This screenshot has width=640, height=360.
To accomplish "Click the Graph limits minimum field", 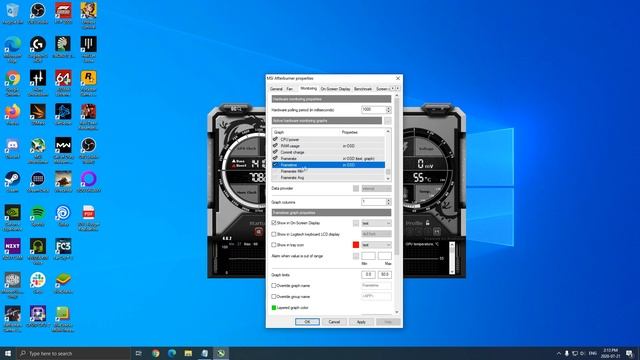I will [x=368, y=275].
